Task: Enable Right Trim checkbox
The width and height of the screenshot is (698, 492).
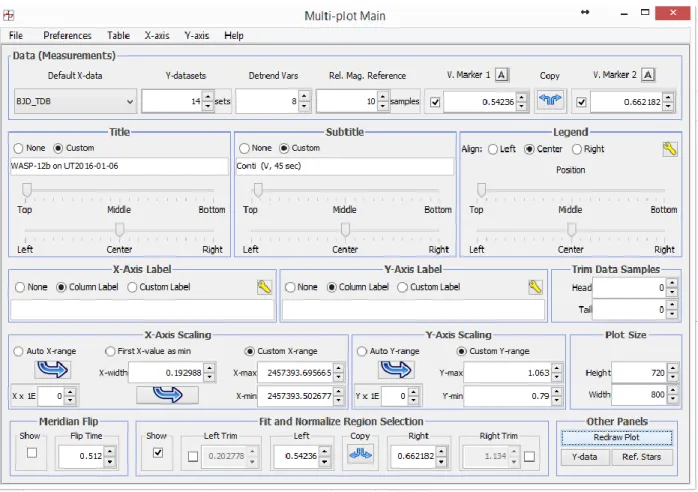Action: (529, 456)
